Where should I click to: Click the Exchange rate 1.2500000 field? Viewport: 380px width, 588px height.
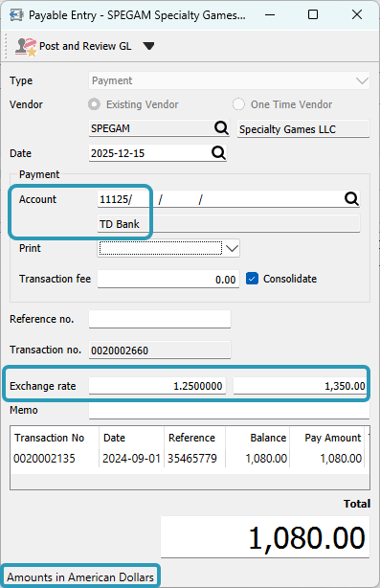(157, 386)
